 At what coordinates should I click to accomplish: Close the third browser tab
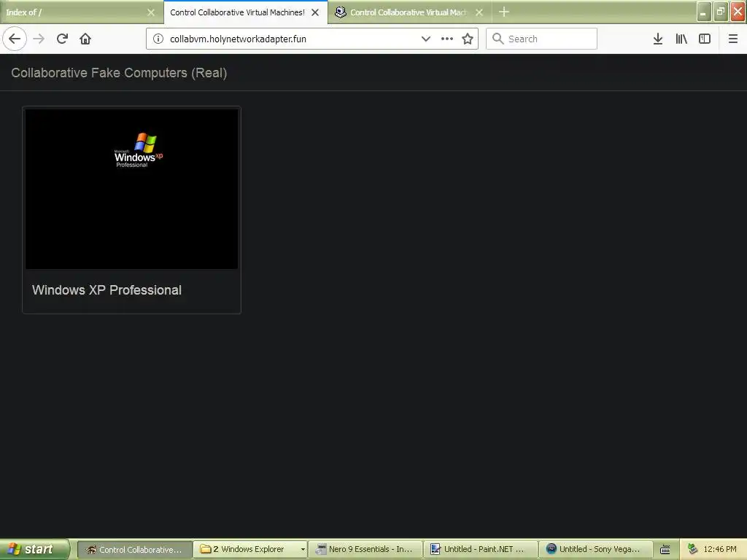(x=479, y=12)
